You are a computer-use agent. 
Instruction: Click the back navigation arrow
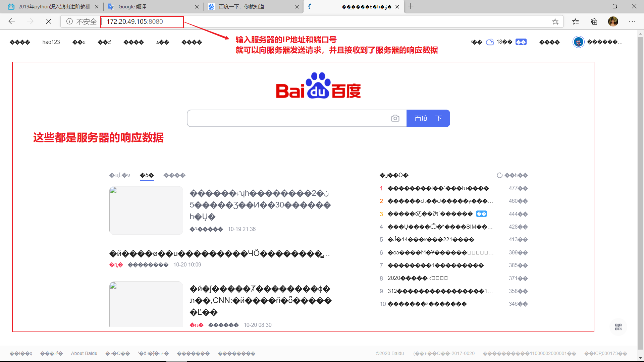[12, 21]
